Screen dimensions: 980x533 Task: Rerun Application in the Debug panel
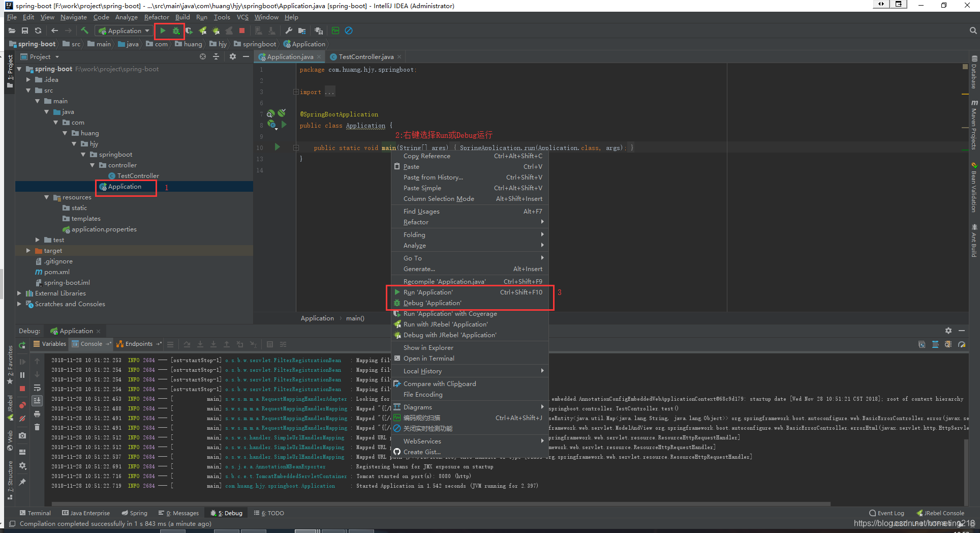click(22, 345)
